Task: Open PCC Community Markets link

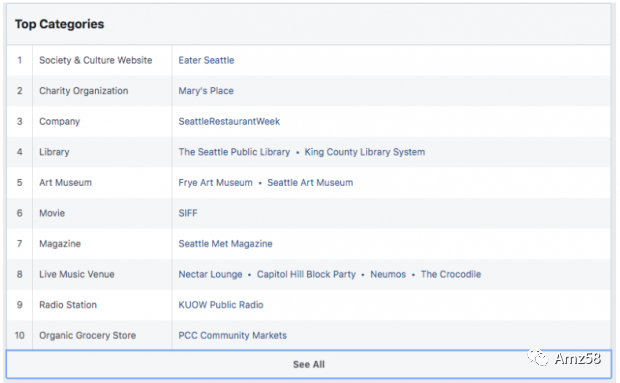Action: [232, 336]
